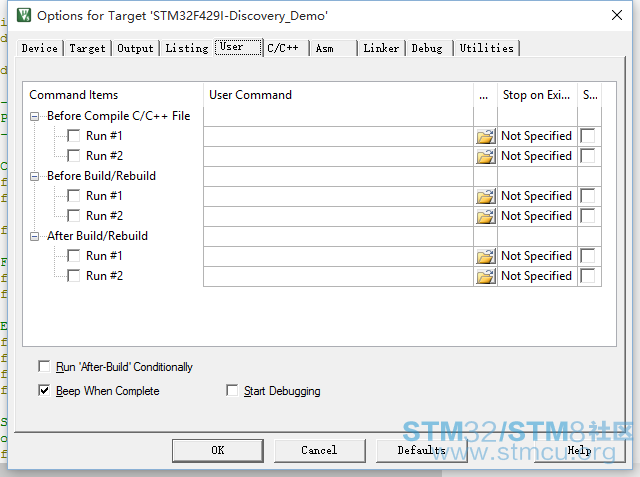Uncheck Beep When Complete
The image size is (640, 477).
click(x=44, y=390)
